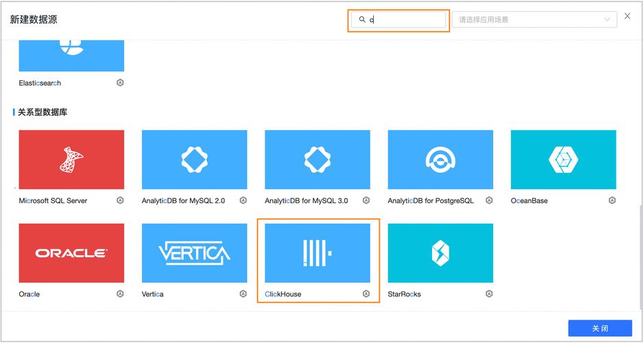
Task: Close the new data source dialog
Action: coord(627,16)
